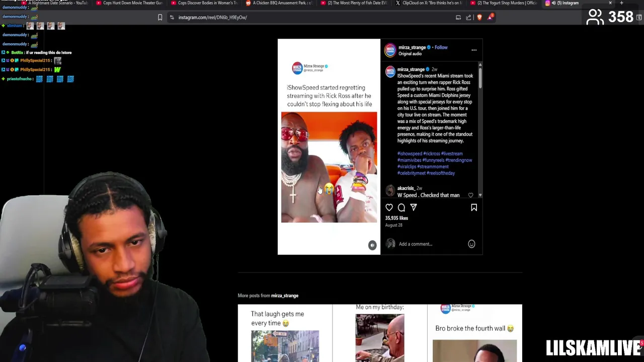The width and height of the screenshot is (644, 362).
Task: Switch to the ClipCloud on X tab
Action: [429, 3]
